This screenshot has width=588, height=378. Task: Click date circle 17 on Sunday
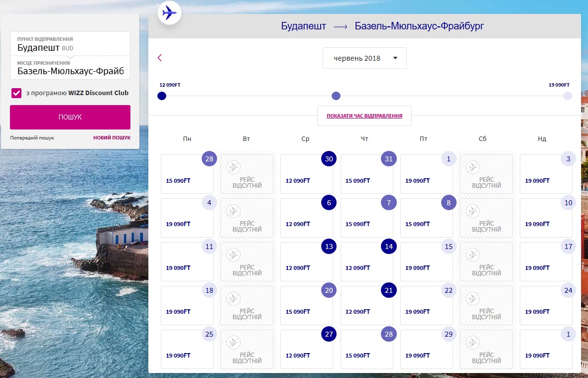568,247
